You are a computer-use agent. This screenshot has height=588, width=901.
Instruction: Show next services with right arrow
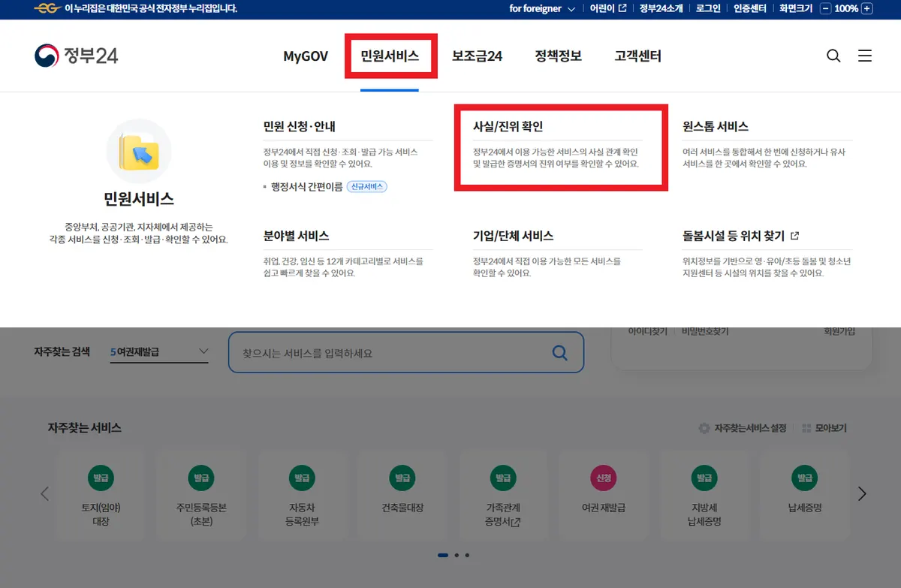(x=862, y=493)
